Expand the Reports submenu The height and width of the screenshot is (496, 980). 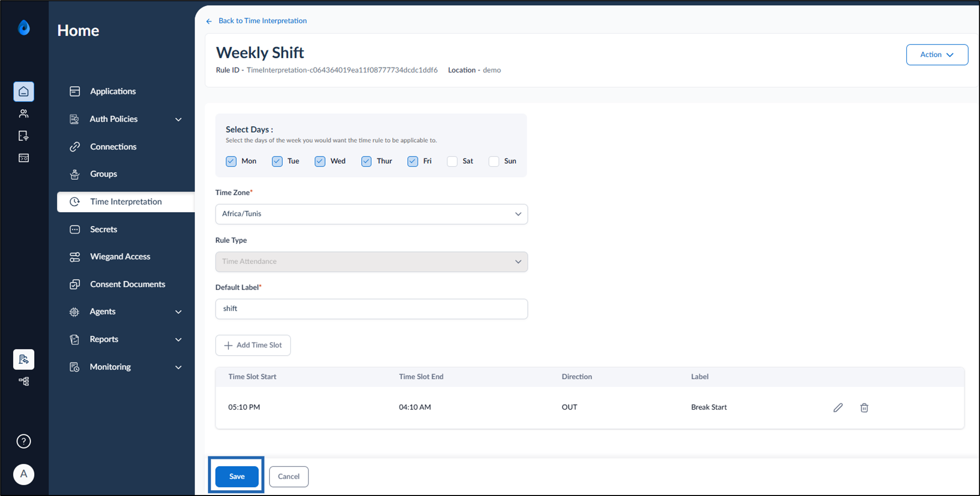(x=178, y=340)
